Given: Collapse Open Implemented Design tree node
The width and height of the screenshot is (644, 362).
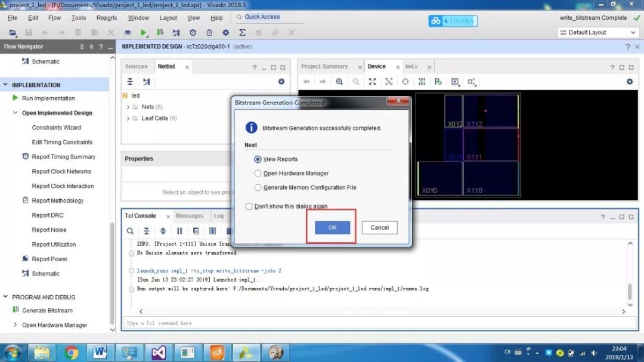Looking at the screenshot, I should click(x=15, y=113).
